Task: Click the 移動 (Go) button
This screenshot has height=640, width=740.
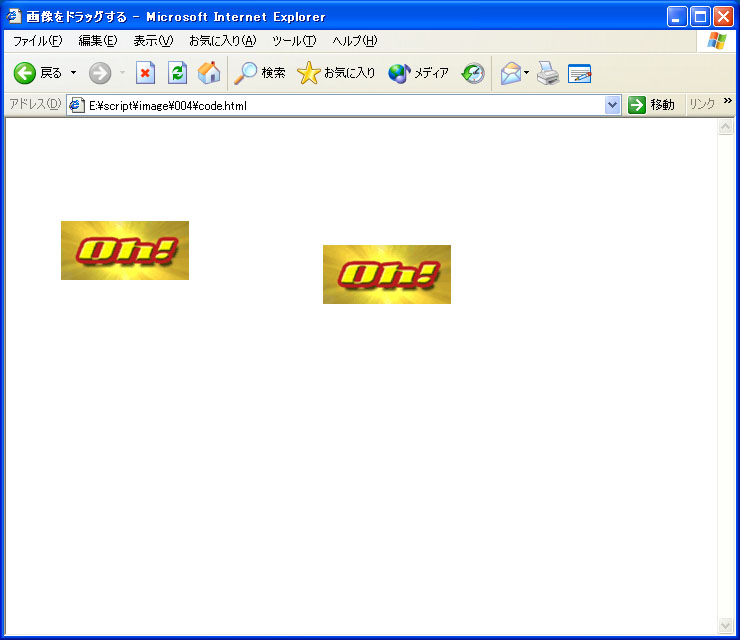Action: pyautogui.click(x=651, y=105)
